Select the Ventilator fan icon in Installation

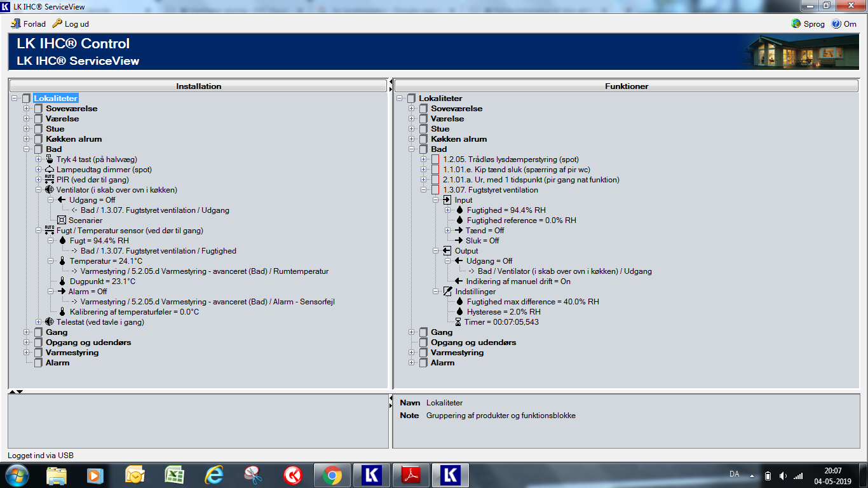coord(50,190)
